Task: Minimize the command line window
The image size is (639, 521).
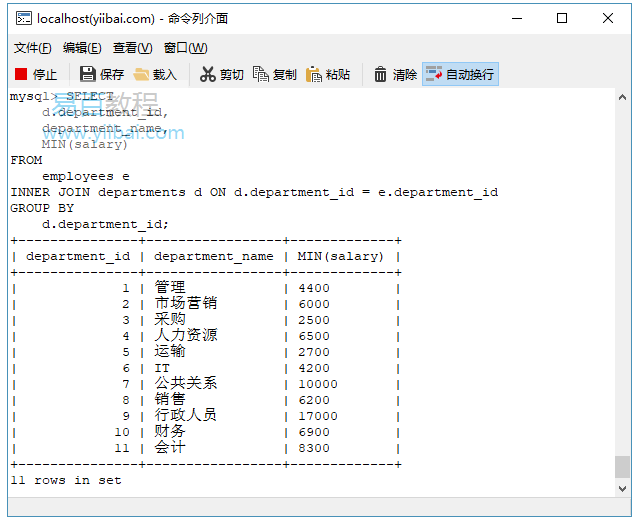Action: [516, 18]
